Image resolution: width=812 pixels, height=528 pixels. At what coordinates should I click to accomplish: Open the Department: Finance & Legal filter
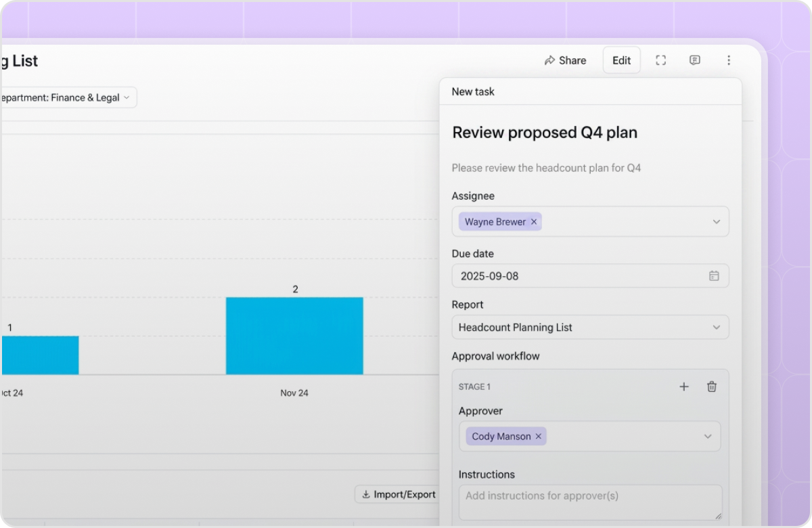pos(68,97)
